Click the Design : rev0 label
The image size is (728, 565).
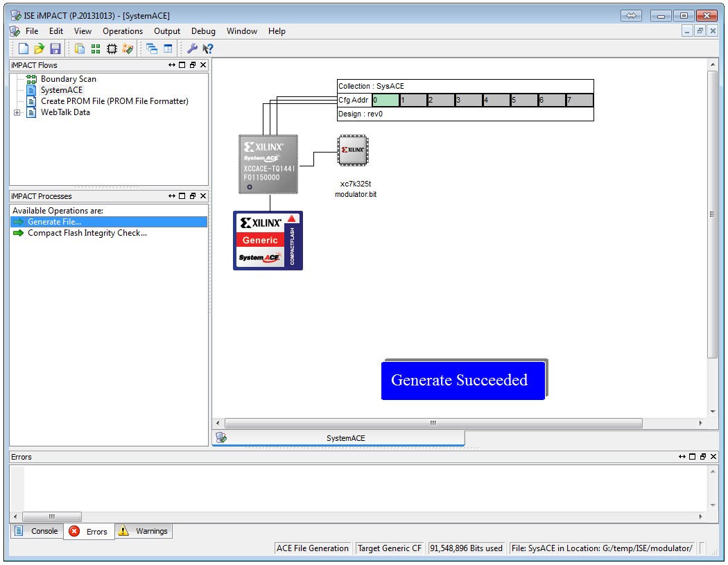point(361,114)
